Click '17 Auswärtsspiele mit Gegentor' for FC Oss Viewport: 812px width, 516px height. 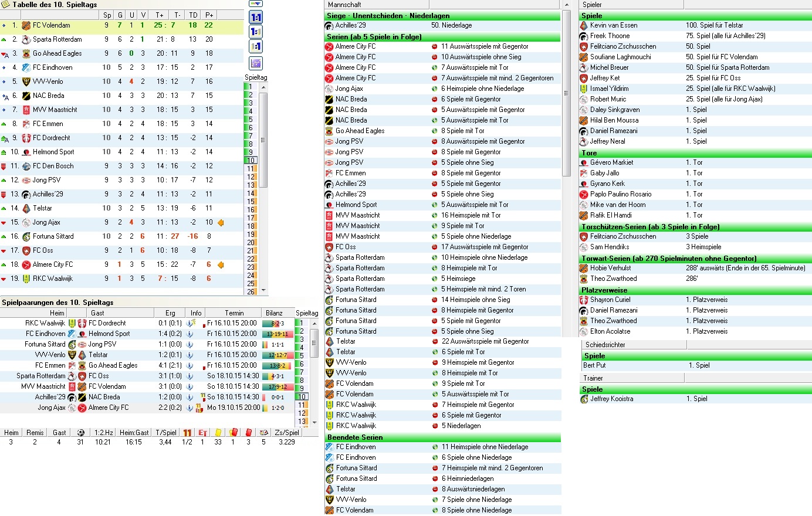[485, 247]
